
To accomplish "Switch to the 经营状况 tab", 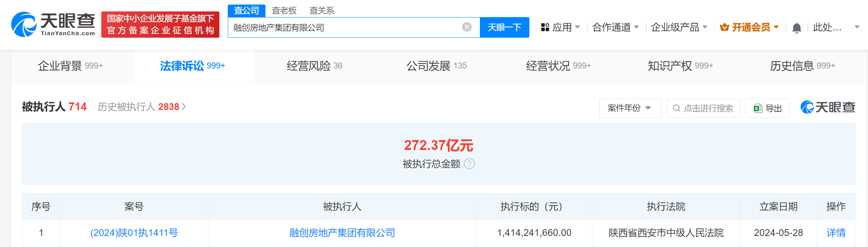I will (558, 66).
